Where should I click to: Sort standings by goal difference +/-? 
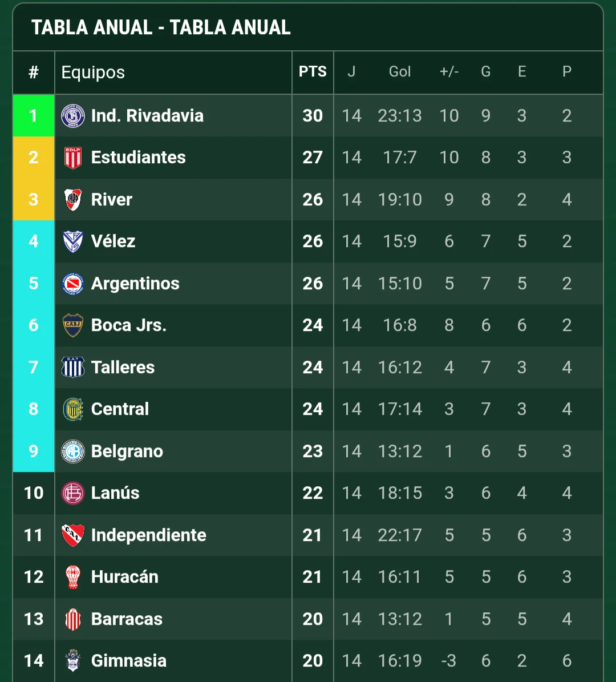point(449,71)
